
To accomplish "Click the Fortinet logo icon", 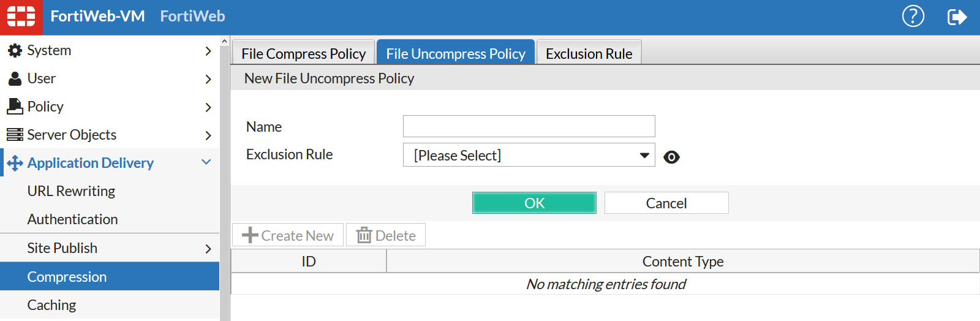I will (x=21, y=17).
